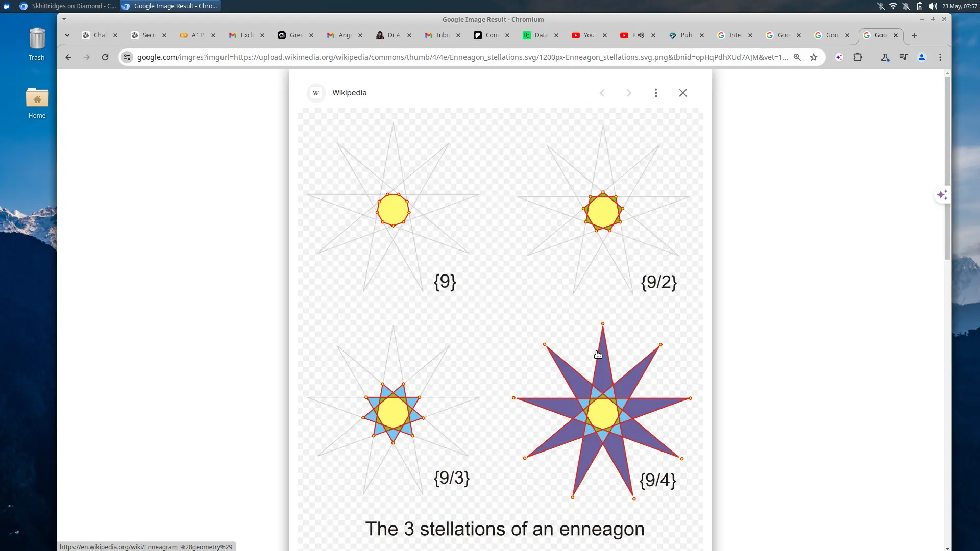Open Chrome Labs flask icon
This screenshot has width=980, height=551.
point(885,57)
